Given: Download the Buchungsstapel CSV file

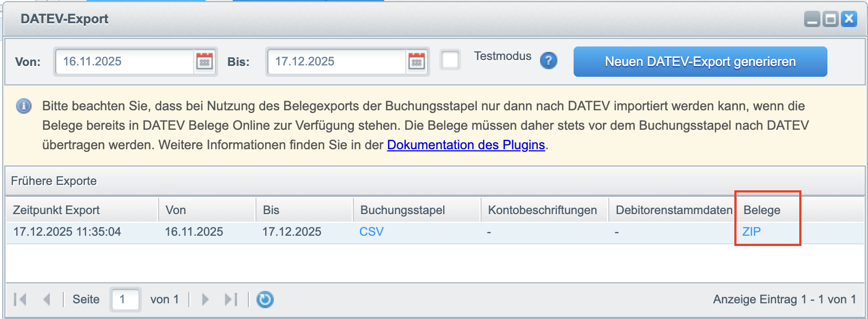Looking at the screenshot, I should coord(371,231).
